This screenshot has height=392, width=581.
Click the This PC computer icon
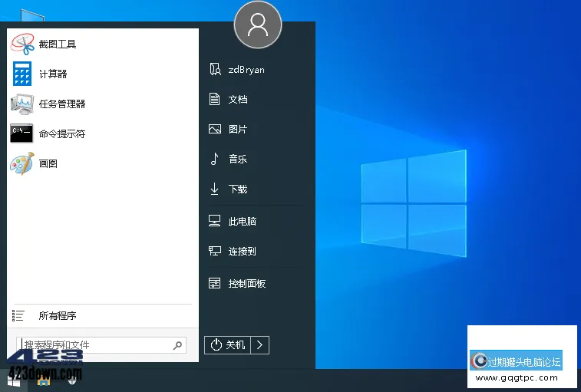[x=215, y=221]
